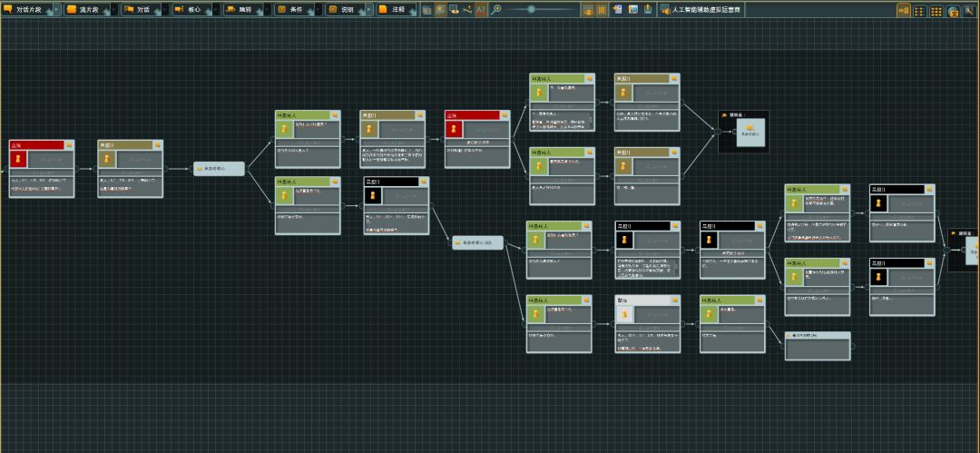Click the image export icon
Screen dimensions: 980x453
[632, 10]
